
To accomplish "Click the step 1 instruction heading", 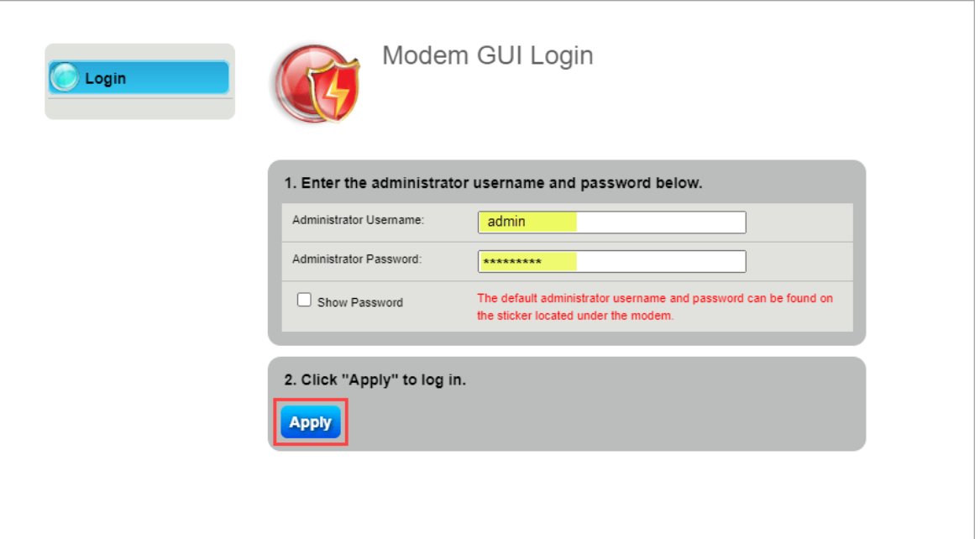I will pyautogui.click(x=493, y=183).
